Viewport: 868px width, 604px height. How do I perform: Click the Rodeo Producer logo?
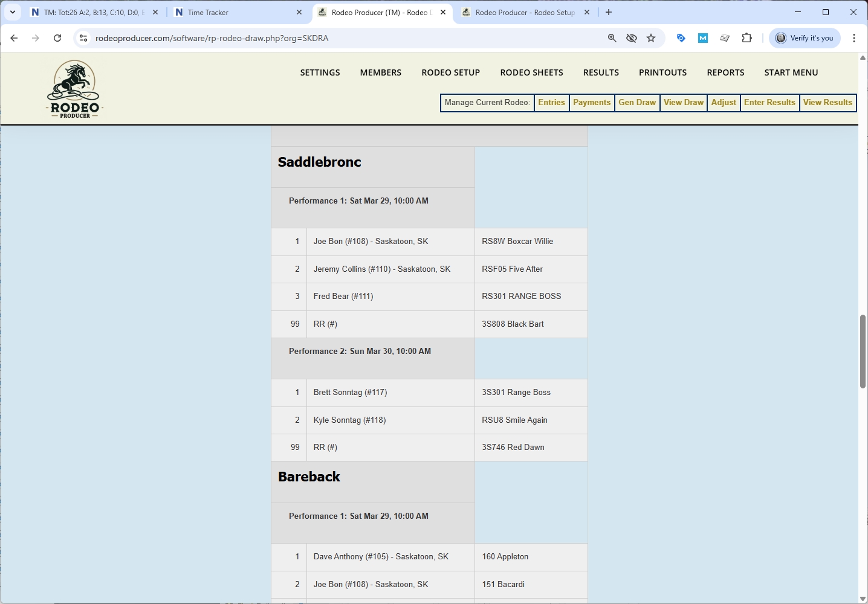[x=74, y=88]
